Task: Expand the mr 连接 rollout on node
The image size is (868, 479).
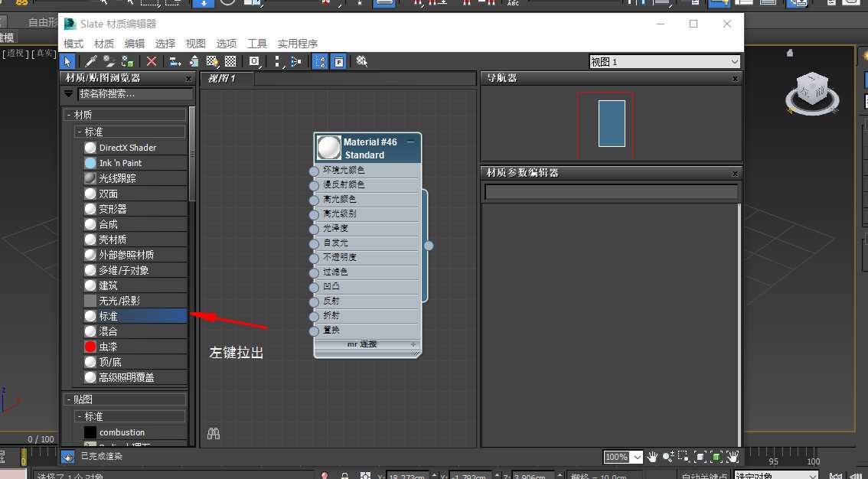Action: (413, 344)
